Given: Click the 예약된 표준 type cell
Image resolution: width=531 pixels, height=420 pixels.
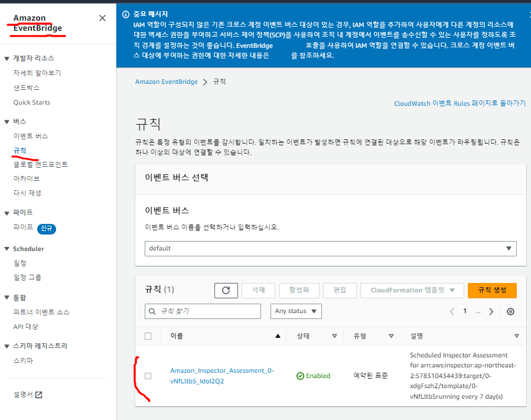Looking at the screenshot, I should click(x=370, y=376).
